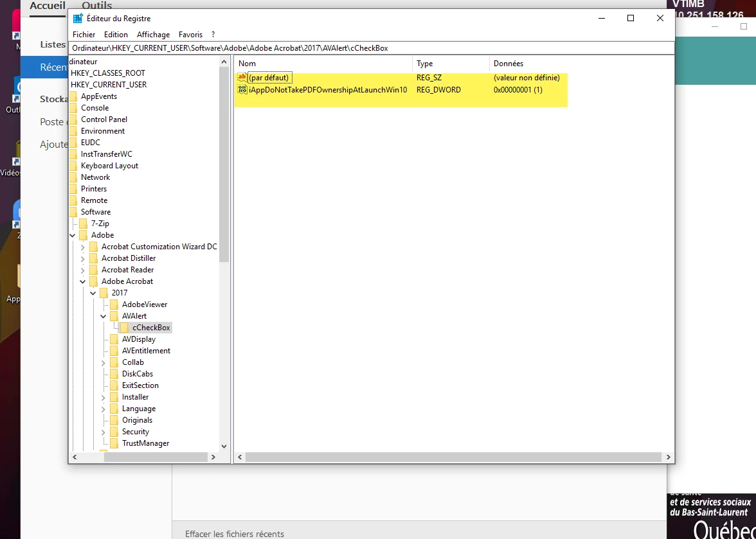The width and height of the screenshot is (756, 539).
Task: Select the (par défaut) string value icon
Action: pyautogui.click(x=242, y=78)
